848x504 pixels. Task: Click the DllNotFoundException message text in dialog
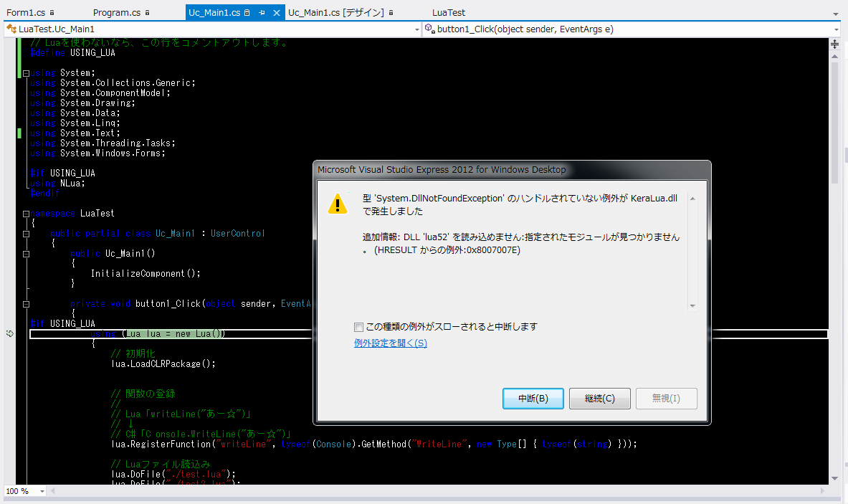520,205
